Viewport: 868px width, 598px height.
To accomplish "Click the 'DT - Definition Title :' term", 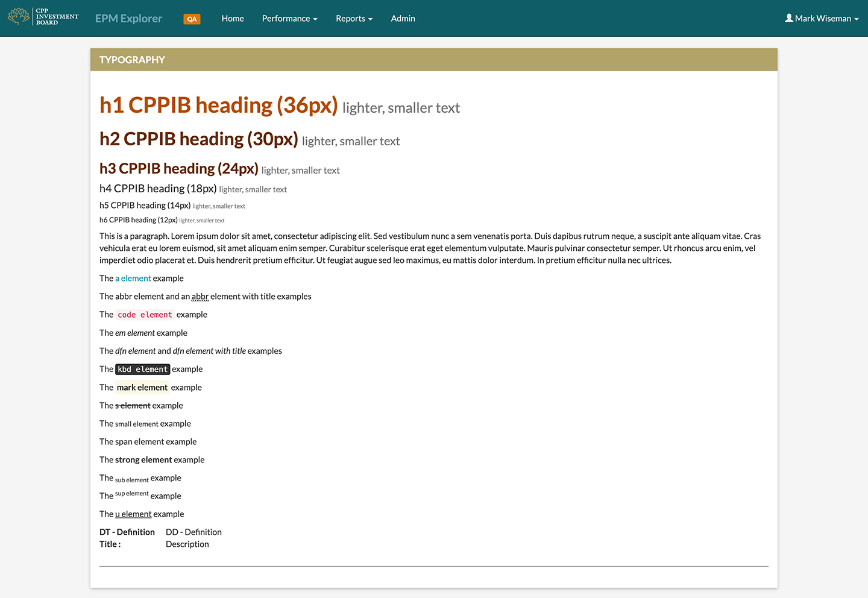I will tap(127, 538).
